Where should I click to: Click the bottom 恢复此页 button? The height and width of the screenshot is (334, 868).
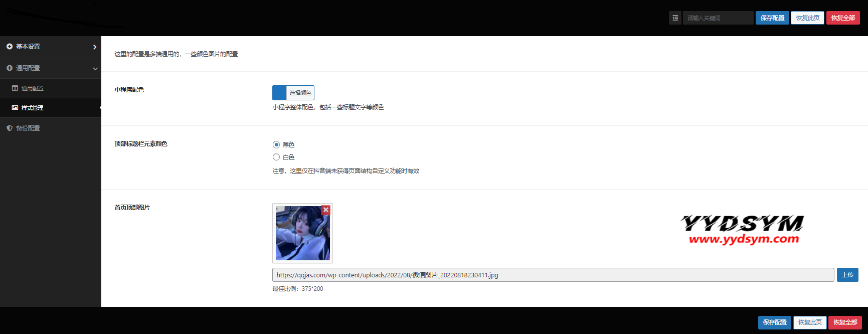[x=810, y=322]
